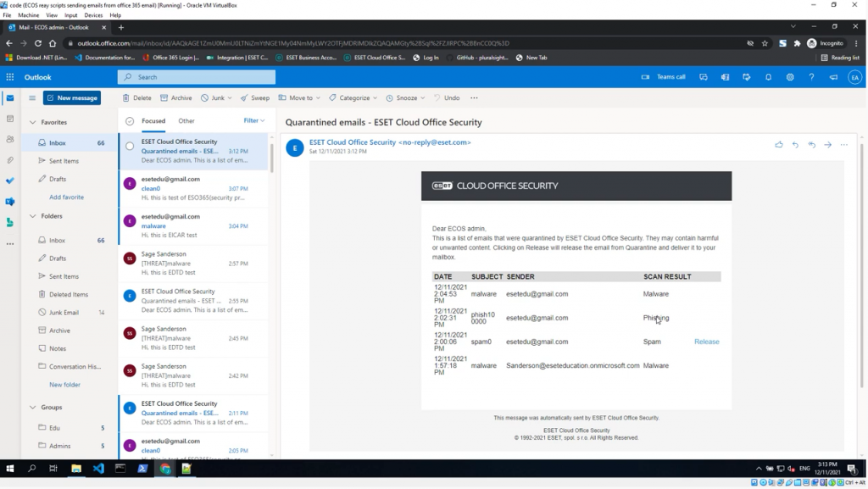The width and height of the screenshot is (868, 489).
Task: Open Outlook help question mark
Action: pos(811,77)
